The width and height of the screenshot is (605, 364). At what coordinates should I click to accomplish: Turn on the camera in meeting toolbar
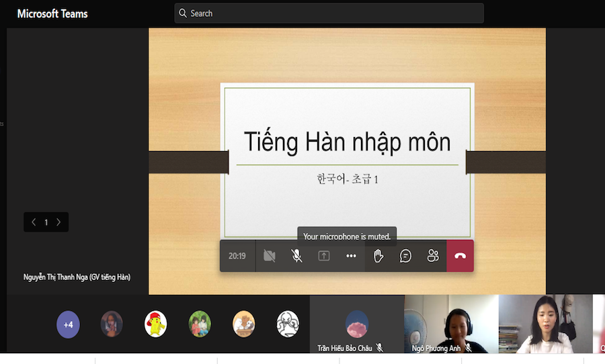[x=270, y=256]
